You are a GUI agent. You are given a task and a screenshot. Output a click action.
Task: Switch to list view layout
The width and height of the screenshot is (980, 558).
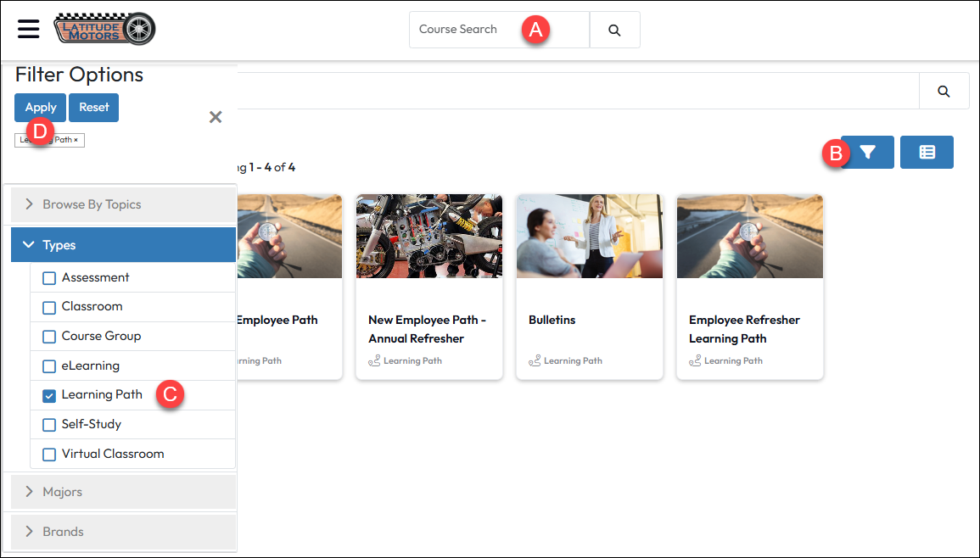click(x=927, y=153)
